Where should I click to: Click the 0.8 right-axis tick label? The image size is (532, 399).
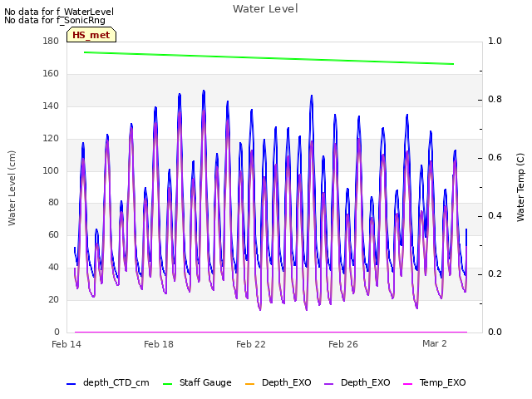[x=495, y=99]
